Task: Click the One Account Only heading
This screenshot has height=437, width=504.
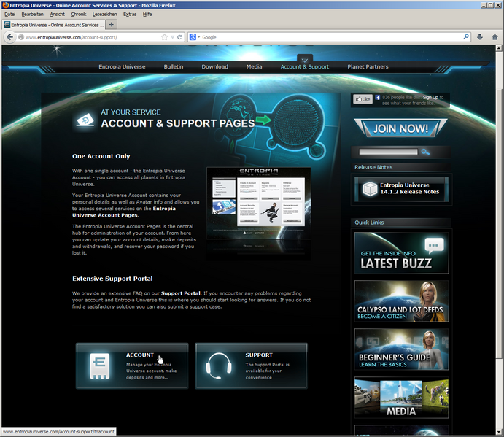Action: click(101, 156)
